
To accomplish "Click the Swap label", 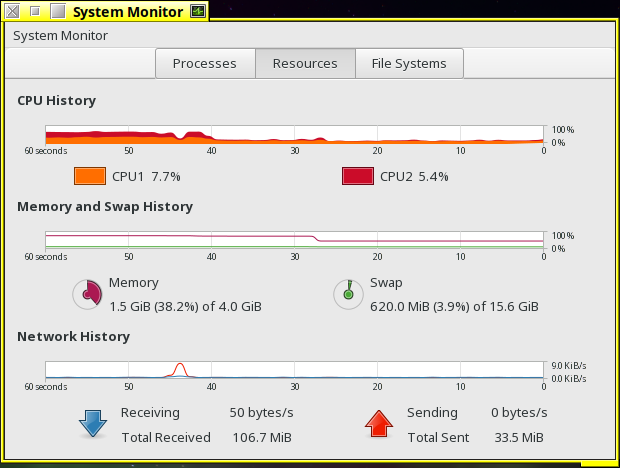I will coord(386,283).
